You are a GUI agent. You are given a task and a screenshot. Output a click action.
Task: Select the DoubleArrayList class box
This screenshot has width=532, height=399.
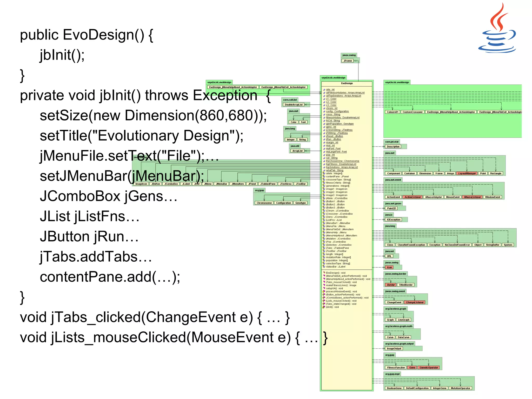tap(294, 105)
